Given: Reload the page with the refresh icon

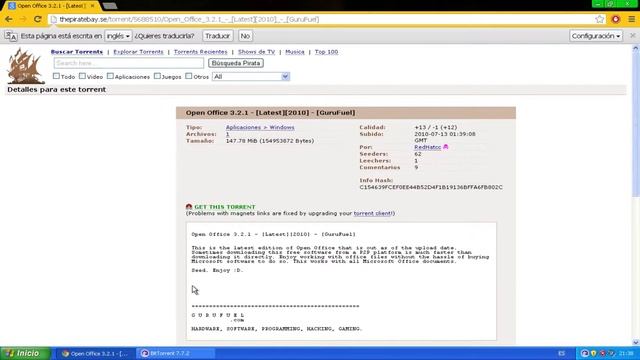Looking at the screenshot, I should click(x=38, y=19).
